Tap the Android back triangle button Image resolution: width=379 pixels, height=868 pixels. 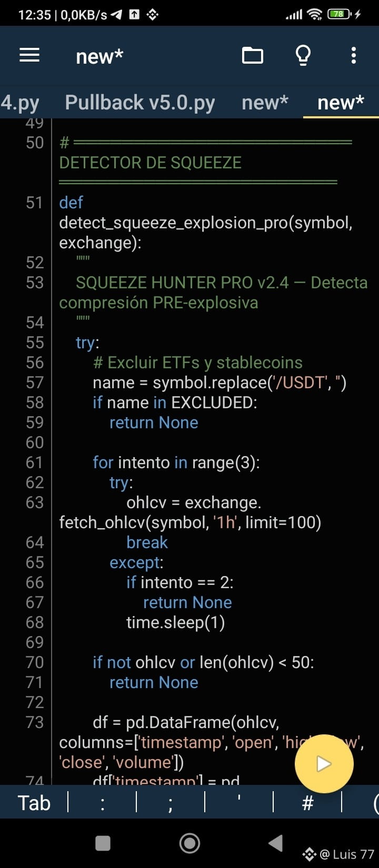pyautogui.click(x=276, y=843)
